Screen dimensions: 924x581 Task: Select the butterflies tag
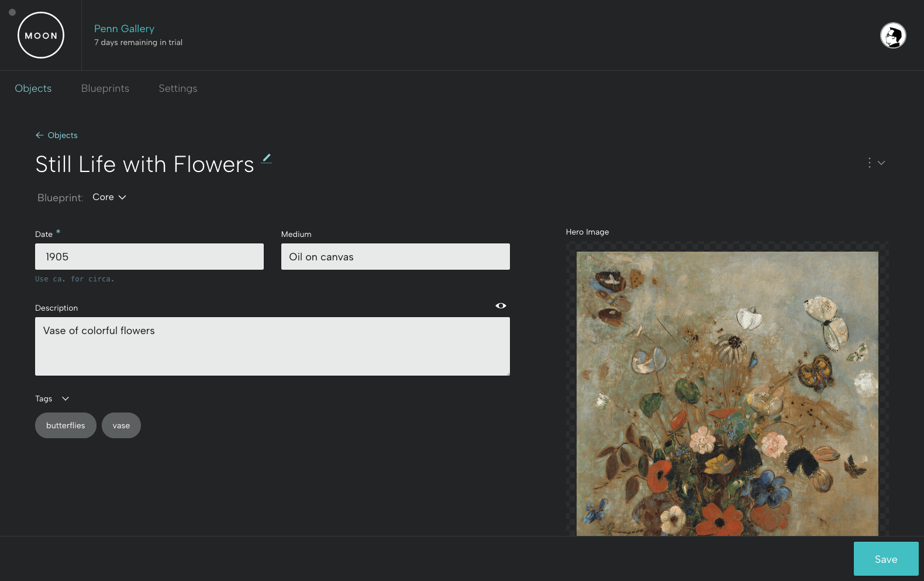(x=65, y=425)
